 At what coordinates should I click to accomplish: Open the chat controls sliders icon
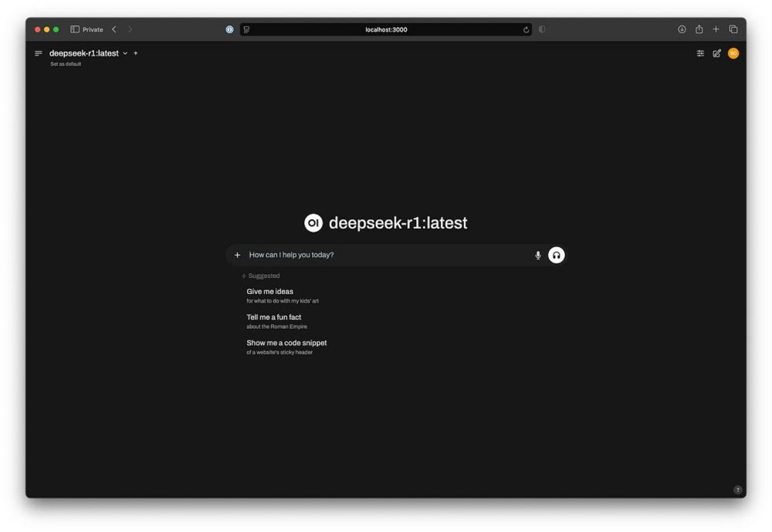point(700,53)
